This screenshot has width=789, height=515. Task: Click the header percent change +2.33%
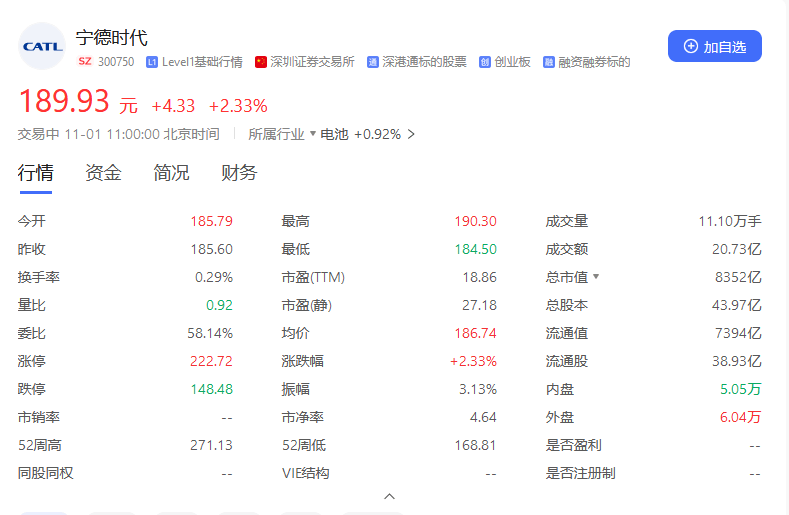tap(238, 106)
